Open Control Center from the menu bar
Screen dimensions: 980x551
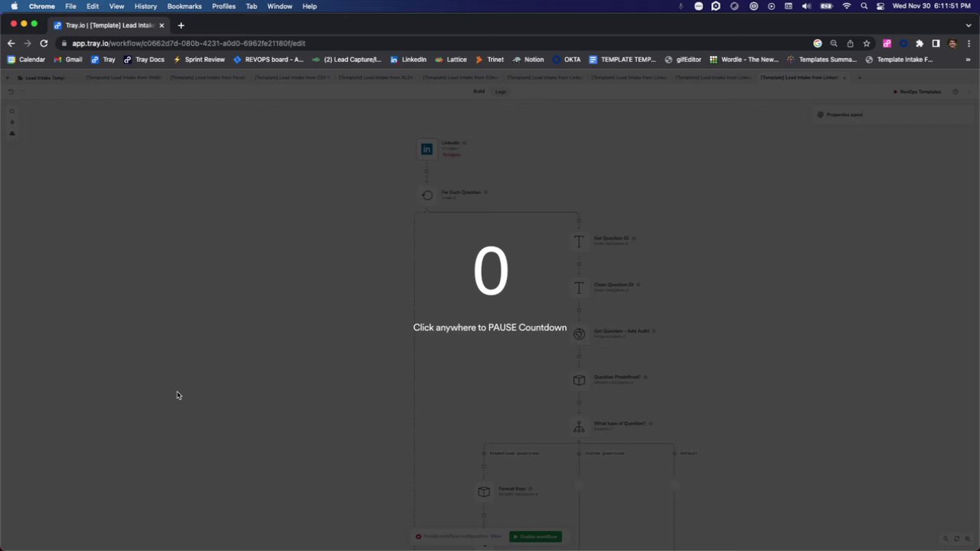pyautogui.click(x=880, y=6)
